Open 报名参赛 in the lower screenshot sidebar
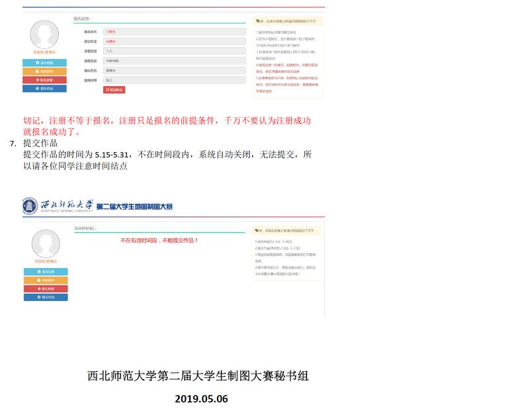 (46, 289)
